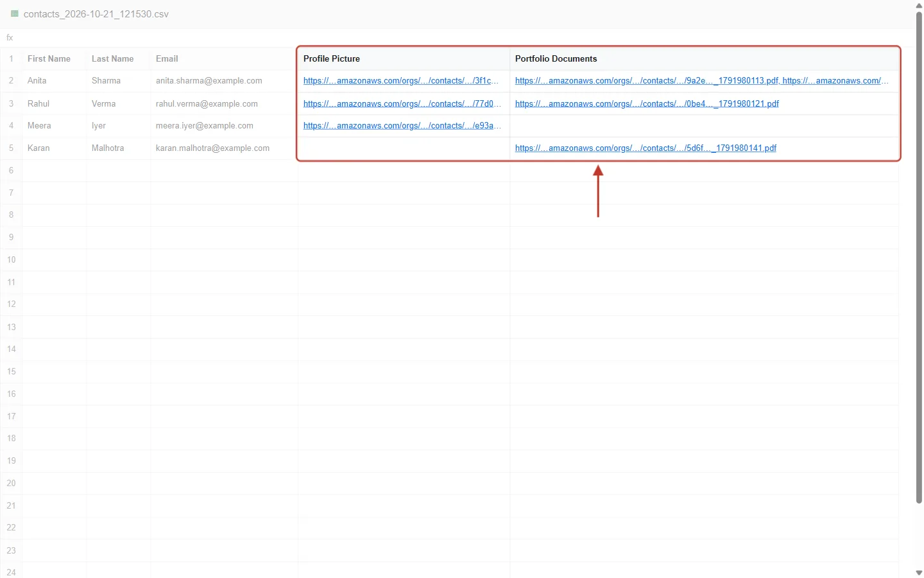
Task: Click the Karan first name cell
Action: 54,148
